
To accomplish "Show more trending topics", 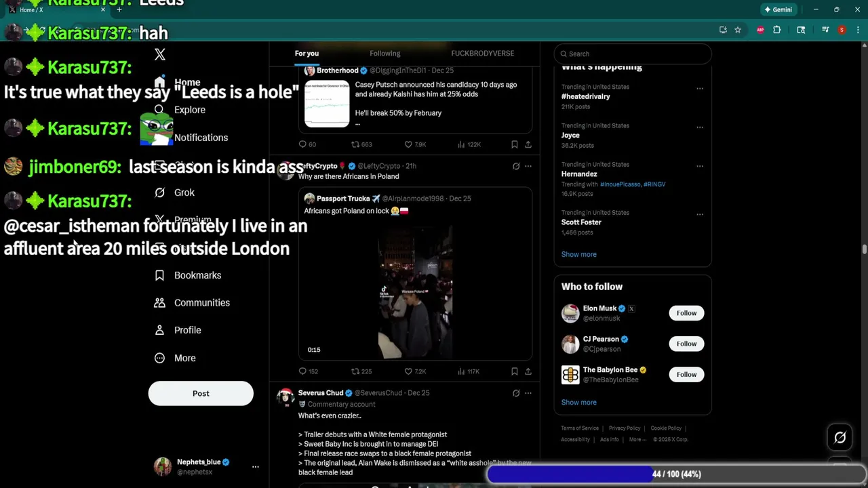I will 579,254.
